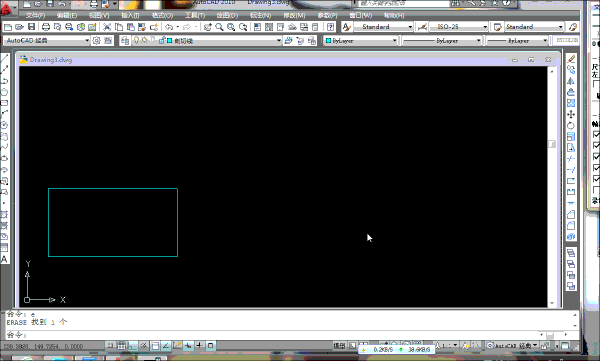Save the drawing with the floppy disk icon

point(31,27)
